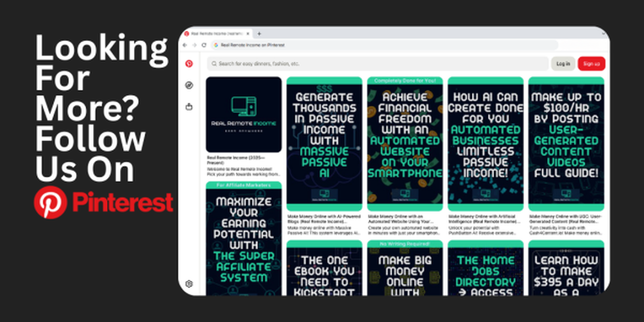Click the browser forward arrow

194,45
